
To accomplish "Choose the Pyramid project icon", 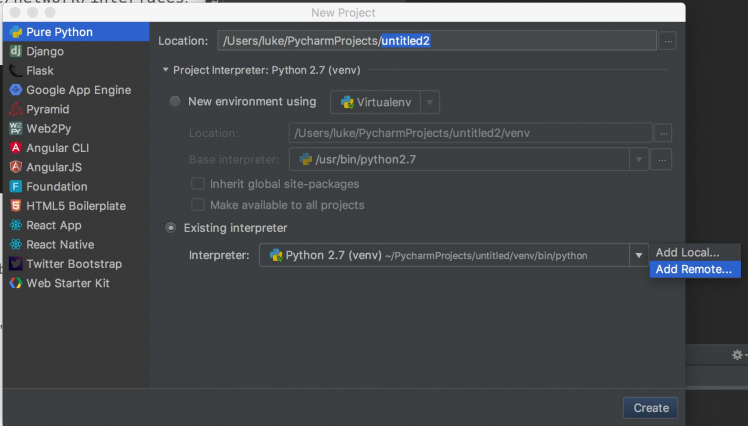I will point(16,109).
